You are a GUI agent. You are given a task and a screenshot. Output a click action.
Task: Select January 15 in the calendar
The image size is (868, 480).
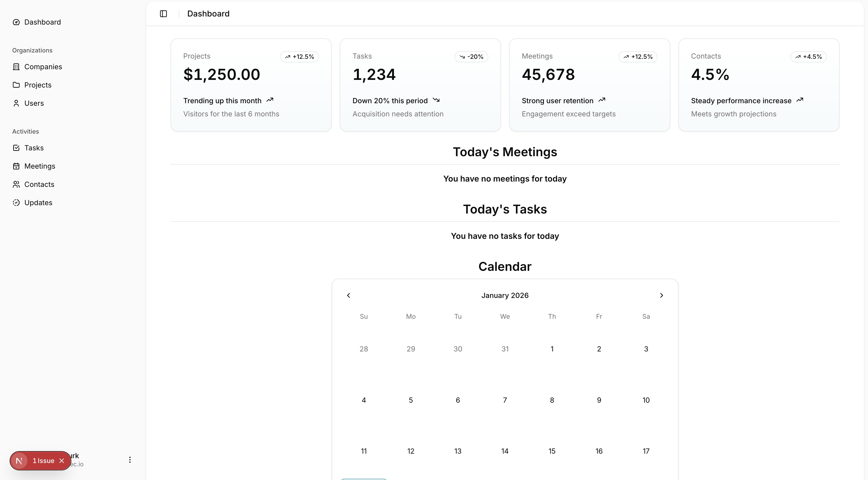[x=552, y=451]
